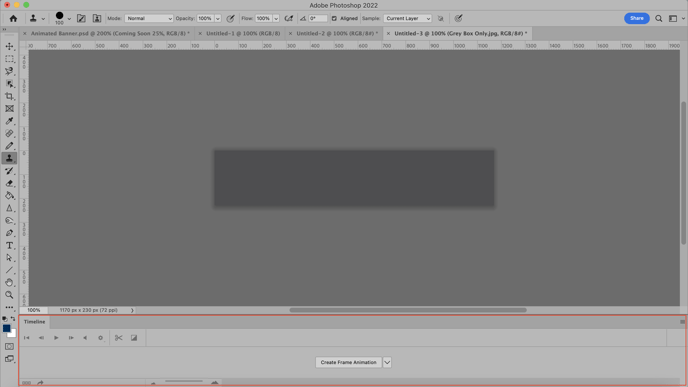This screenshot has height=387, width=688.
Task: Open the Edit Toolbar three-dots menu
Action: tap(9, 308)
